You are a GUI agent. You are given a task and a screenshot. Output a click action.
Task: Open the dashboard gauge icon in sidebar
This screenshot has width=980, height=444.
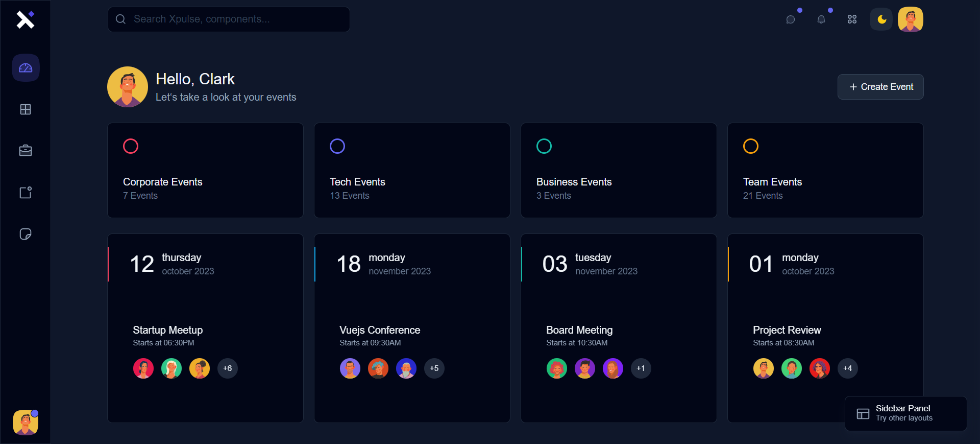pyautogui.click(x=26, y=68)
